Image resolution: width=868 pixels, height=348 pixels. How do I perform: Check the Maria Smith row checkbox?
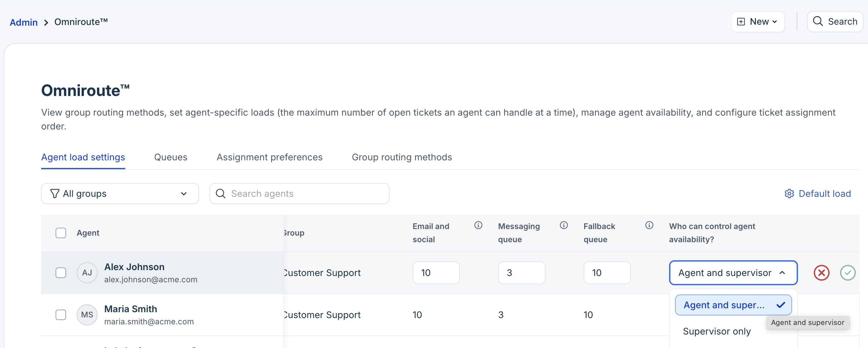(x=60, y=315)
